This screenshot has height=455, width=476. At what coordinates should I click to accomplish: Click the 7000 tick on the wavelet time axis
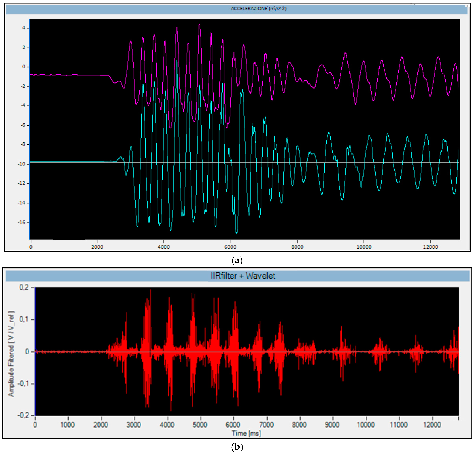click(x=266, y=425)
